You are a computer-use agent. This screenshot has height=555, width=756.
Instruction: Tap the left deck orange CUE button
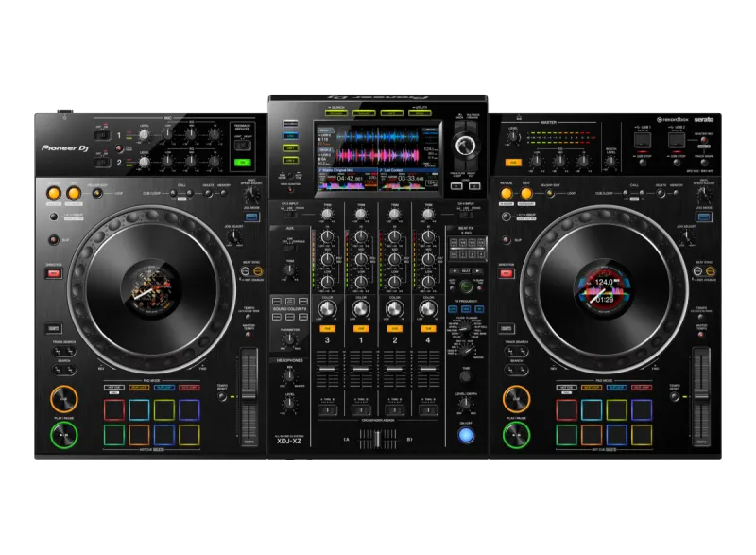[63, 399]
